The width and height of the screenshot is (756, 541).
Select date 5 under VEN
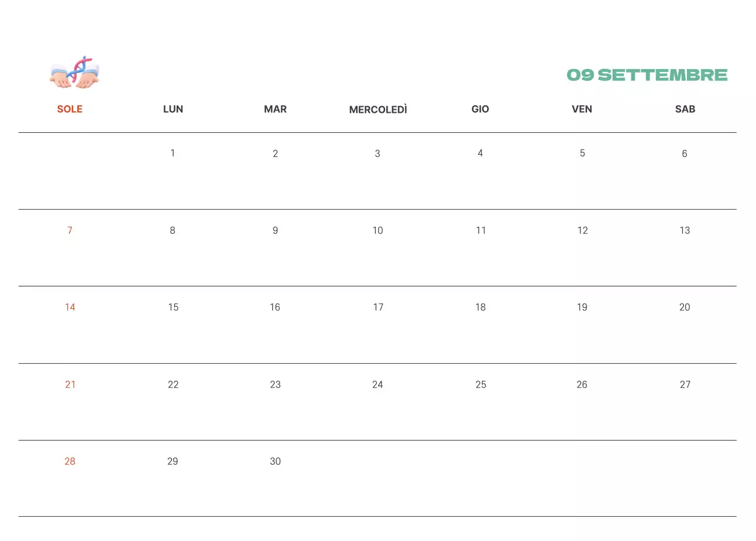click(582, 154)
